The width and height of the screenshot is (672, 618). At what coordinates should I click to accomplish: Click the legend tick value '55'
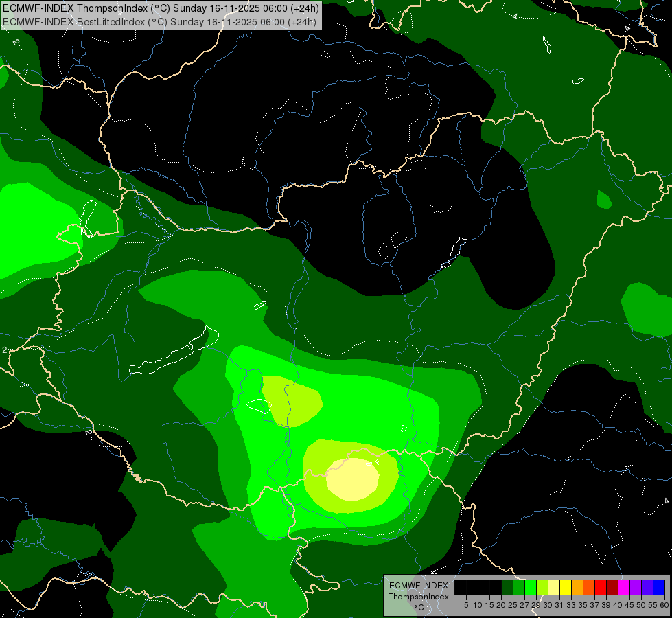click(653, 605)
